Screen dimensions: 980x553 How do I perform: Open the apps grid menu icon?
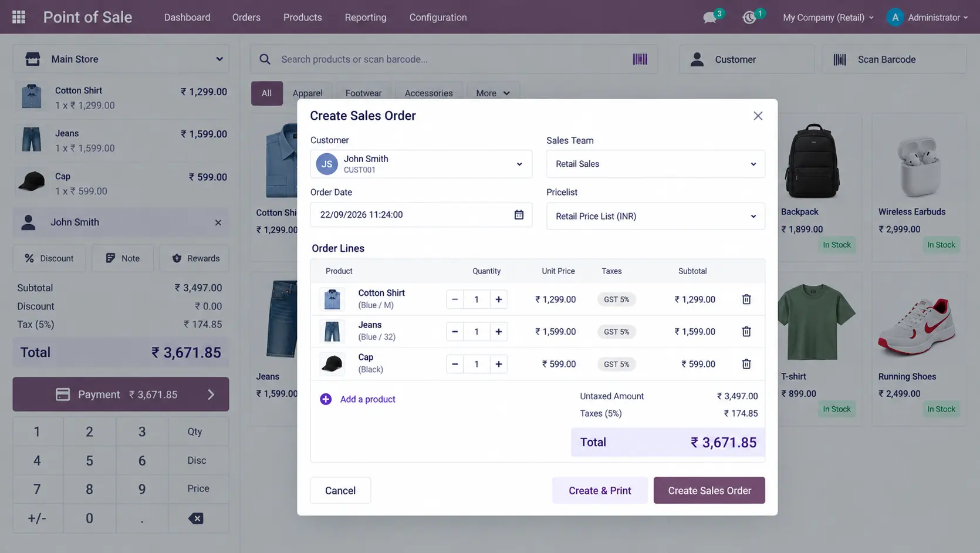(x=19, y=17)
